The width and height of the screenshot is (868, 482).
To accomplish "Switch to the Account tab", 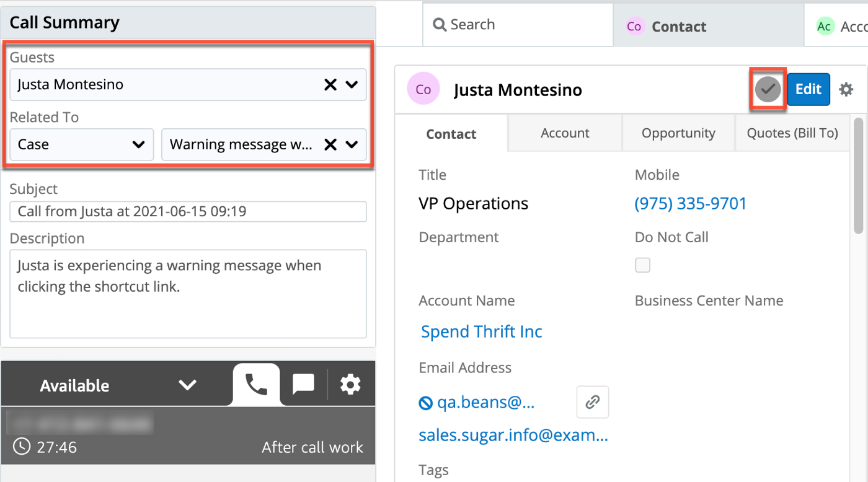I will pos(565,133).
